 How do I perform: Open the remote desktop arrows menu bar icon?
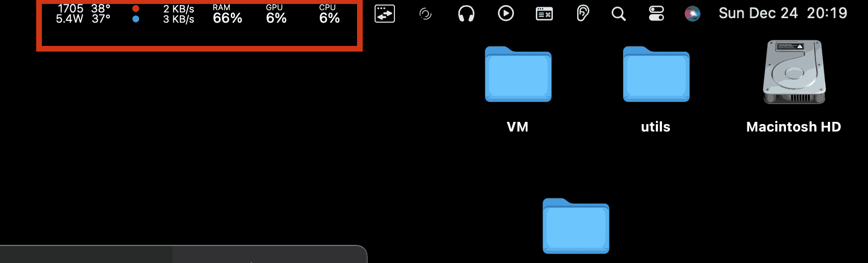point(384,14)
